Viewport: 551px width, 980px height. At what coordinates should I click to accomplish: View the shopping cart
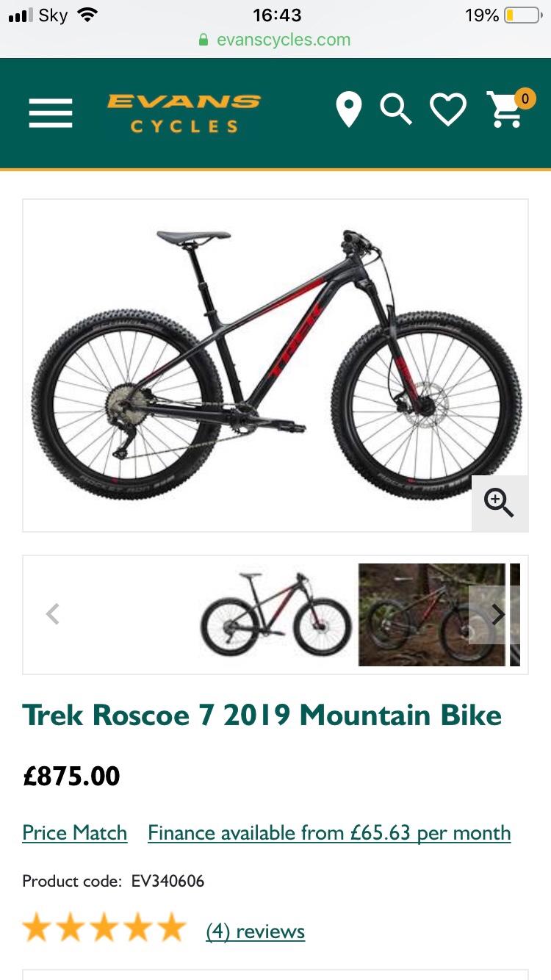pos(505,111)
